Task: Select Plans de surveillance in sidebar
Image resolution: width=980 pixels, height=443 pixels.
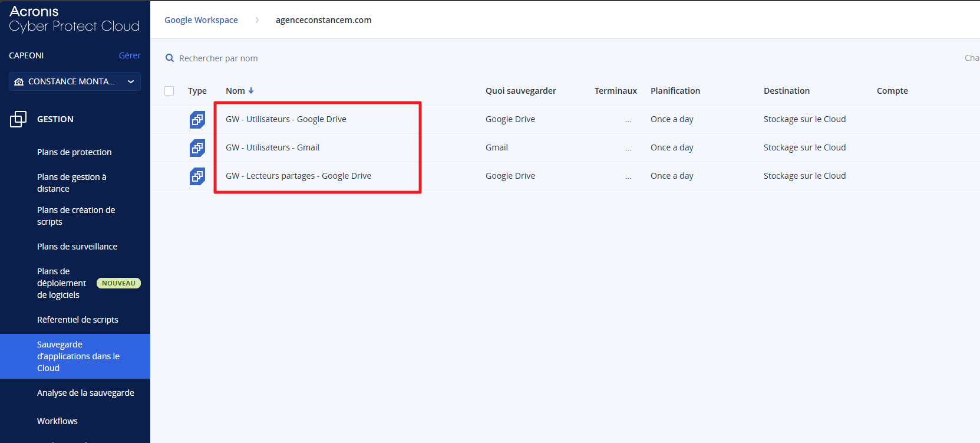Action: tap(77, 247)
